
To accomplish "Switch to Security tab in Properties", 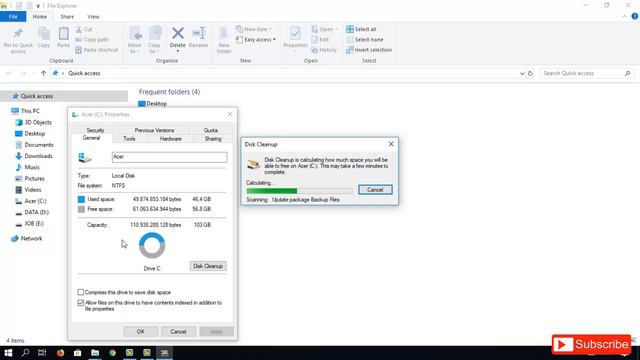I will click(x=95, y=130).
